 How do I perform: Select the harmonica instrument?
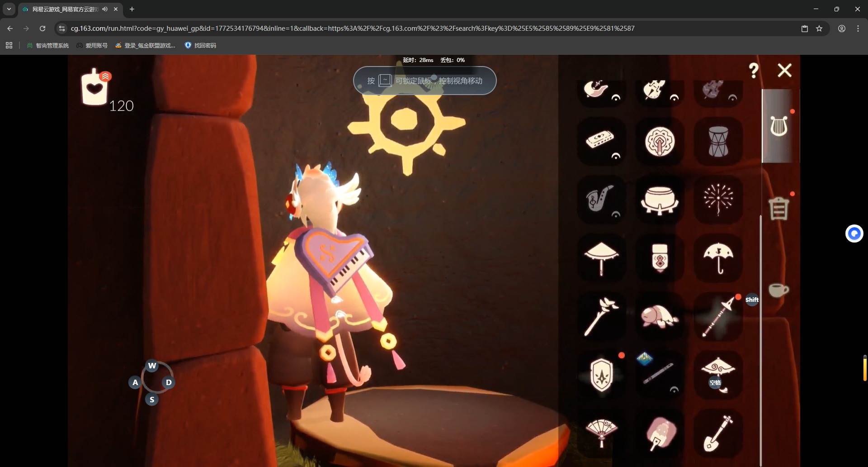click(601, 141)
